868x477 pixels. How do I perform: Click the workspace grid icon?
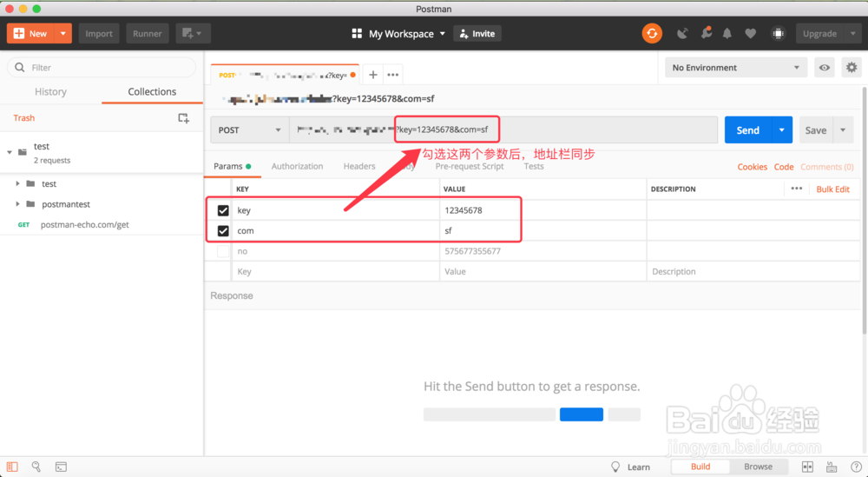coord(357,34)
